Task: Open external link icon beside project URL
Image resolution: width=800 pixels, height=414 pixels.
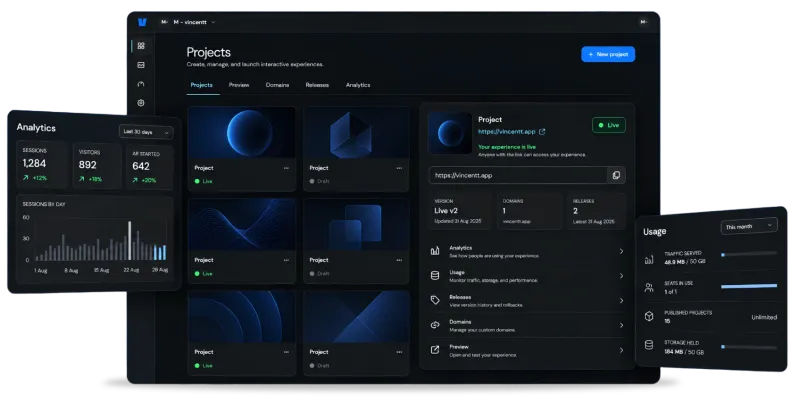Action: coord(542,132)
